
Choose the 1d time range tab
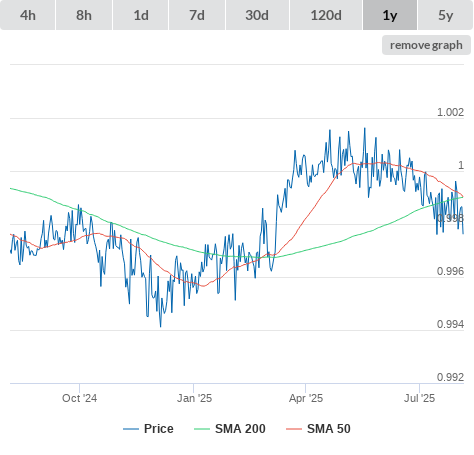pos(141,15)
